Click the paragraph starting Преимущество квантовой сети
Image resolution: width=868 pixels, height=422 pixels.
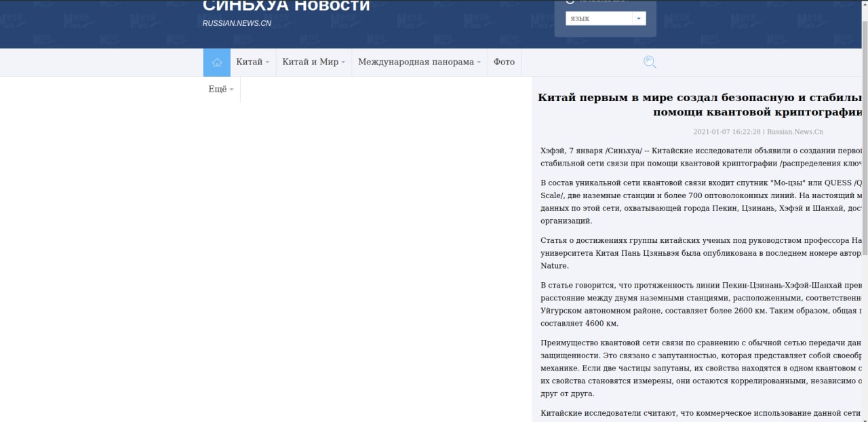click(x=701, y=368)
